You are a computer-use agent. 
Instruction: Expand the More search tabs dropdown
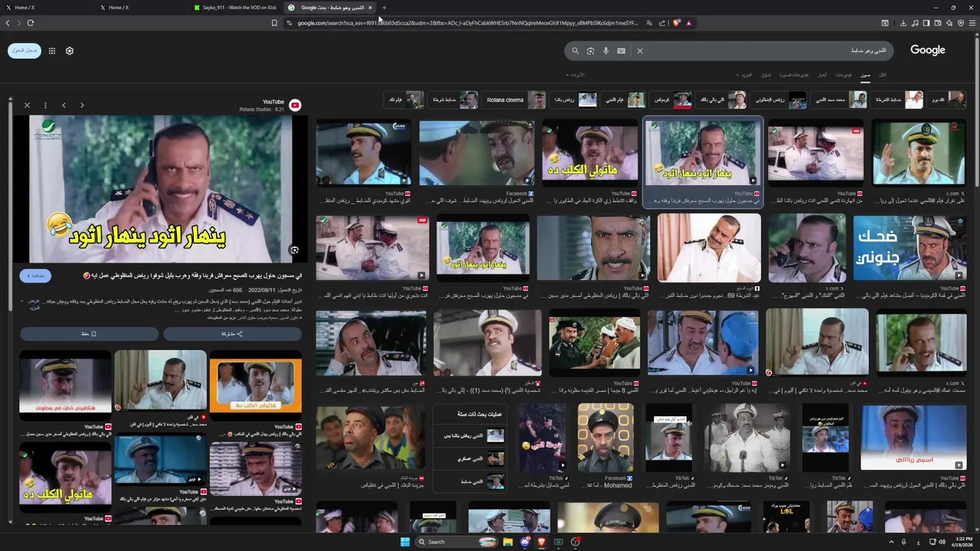coord(745,75)
